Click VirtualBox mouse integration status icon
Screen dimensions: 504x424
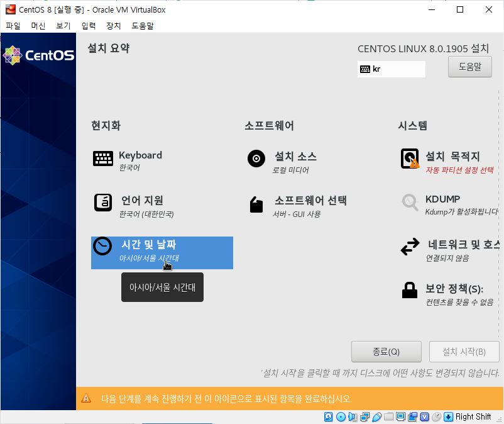click(437, 417)
